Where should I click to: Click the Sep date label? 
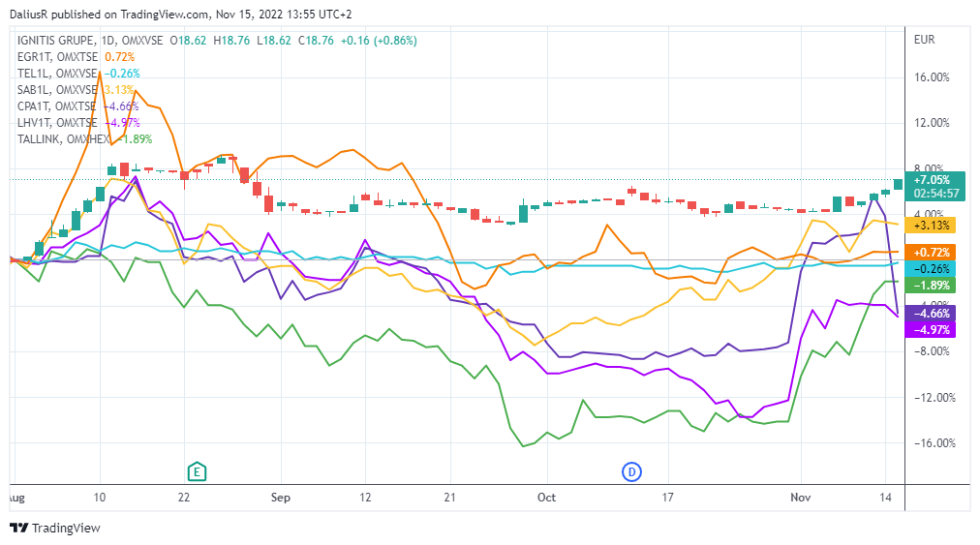[x=281, y=498]
